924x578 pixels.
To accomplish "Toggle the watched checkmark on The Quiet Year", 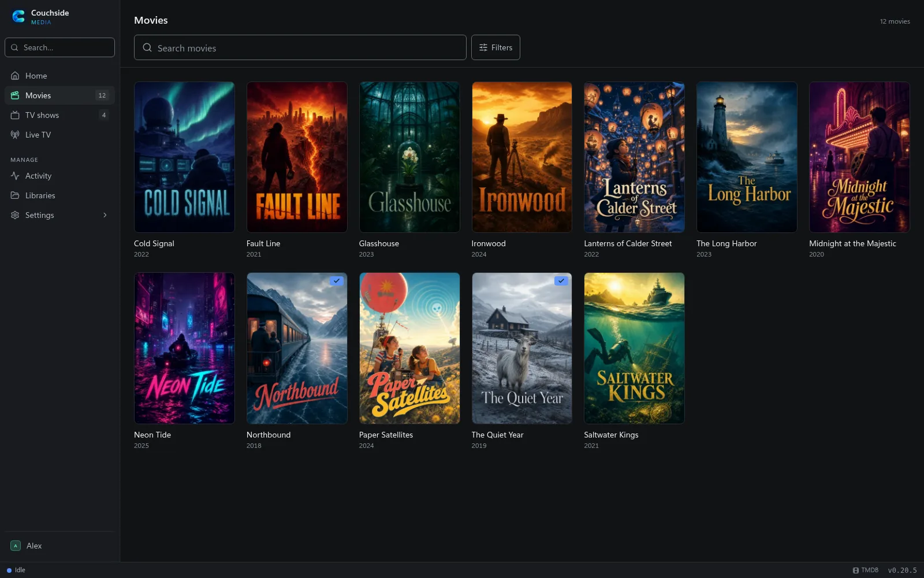I will (x=561, y=281).
